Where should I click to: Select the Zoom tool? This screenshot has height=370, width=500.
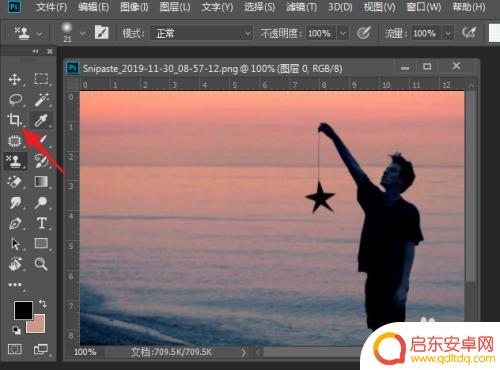[41, 264]
